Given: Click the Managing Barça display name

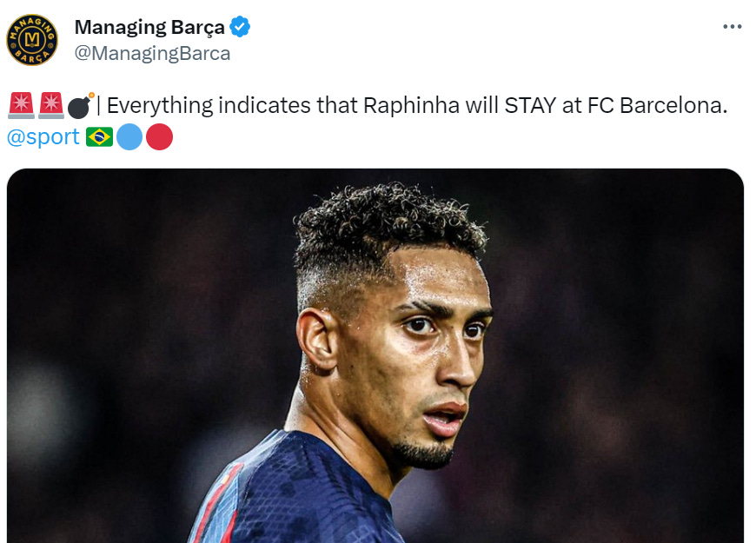Looking at the screenshot, I should 149,27.
